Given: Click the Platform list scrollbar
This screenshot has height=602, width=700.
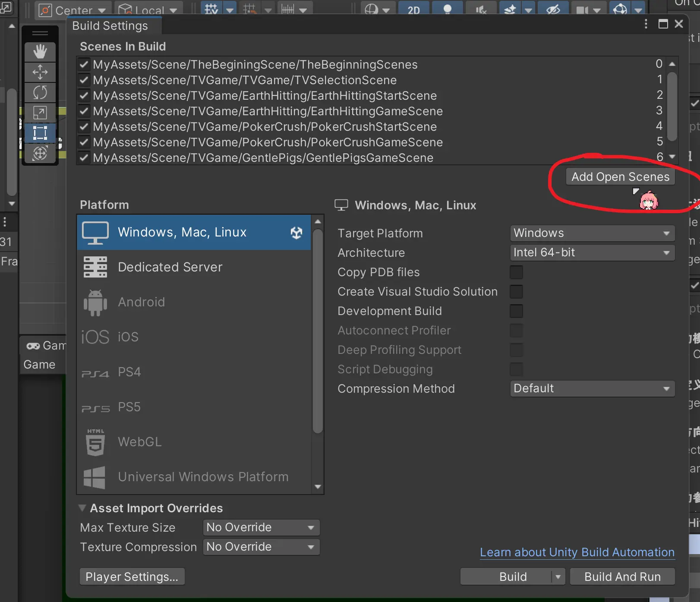Looking at the screenshot, I should click(x=318, y=331).
